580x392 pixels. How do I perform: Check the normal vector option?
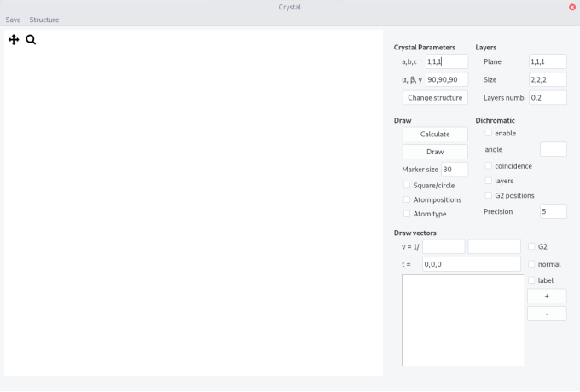click(x=531, y=264)
